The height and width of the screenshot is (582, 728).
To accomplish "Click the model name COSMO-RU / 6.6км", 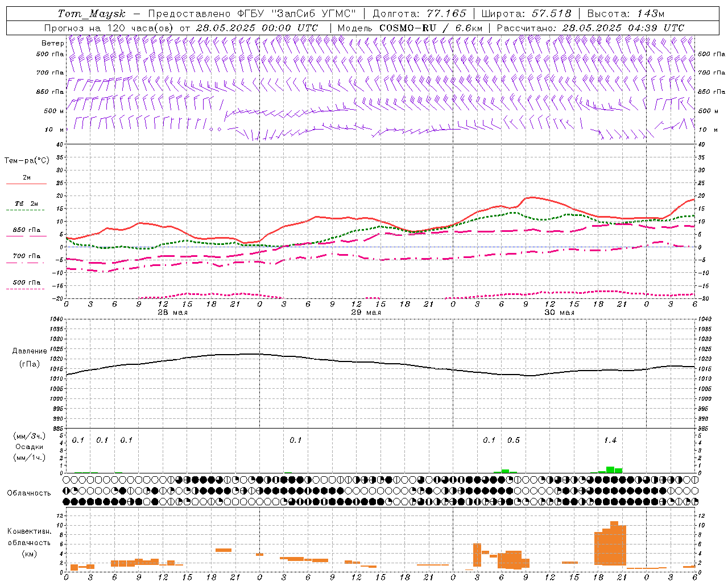I will (x=431, y=28).
